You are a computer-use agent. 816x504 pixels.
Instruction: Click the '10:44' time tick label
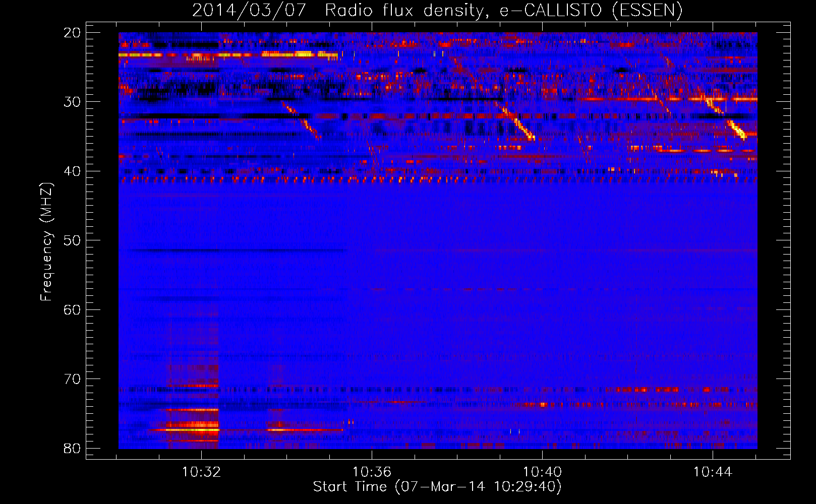712,472
